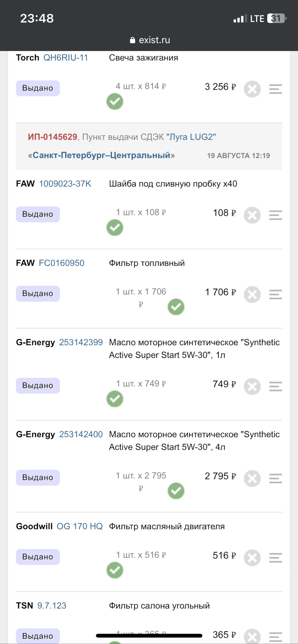Tap exist.ru address bar
This screenshot has height=644, width=298.
(149, 40)
